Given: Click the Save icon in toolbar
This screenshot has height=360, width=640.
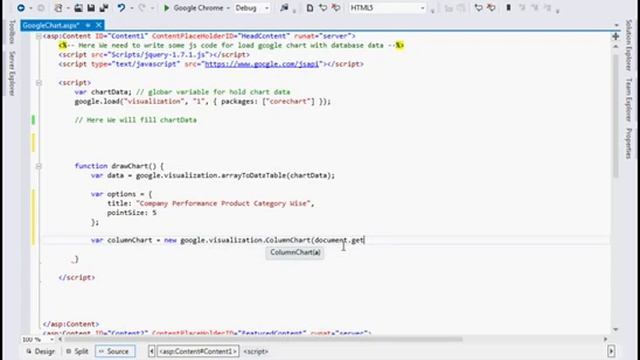Looking at the screenshot, I should (91, 8).
